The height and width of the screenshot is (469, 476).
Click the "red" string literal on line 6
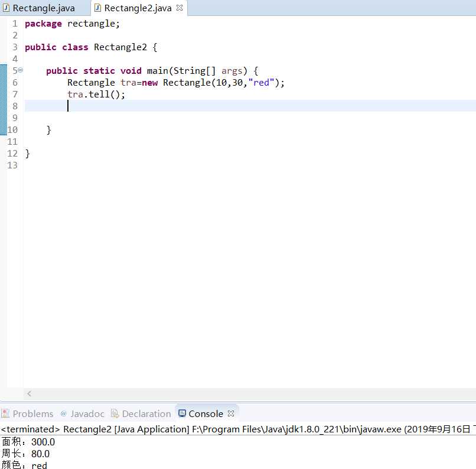click(x=261, y=83)
